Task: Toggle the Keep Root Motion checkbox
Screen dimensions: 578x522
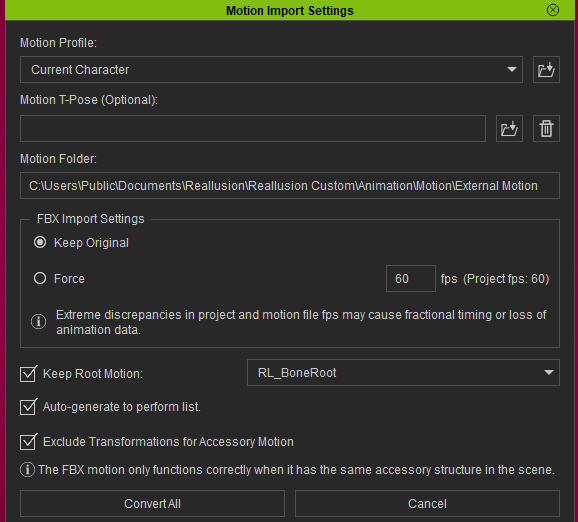Action: click(28, 374)
